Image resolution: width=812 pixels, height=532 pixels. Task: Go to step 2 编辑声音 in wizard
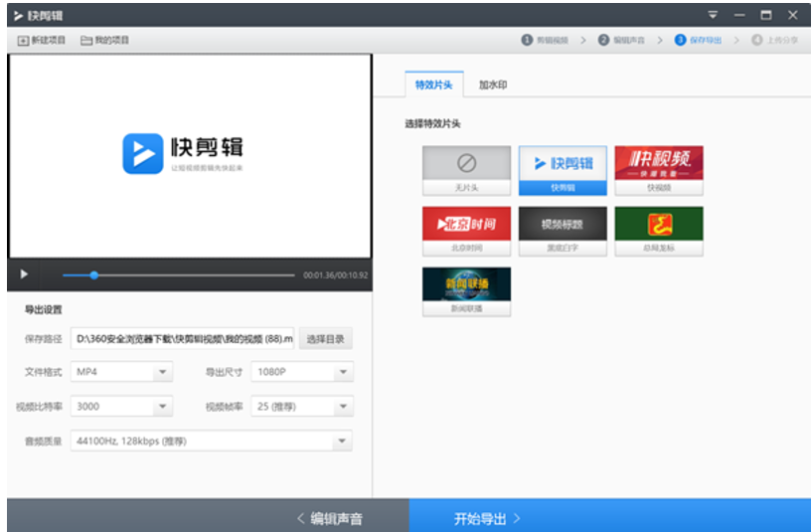pyautogui.click(x=621, y=40)
